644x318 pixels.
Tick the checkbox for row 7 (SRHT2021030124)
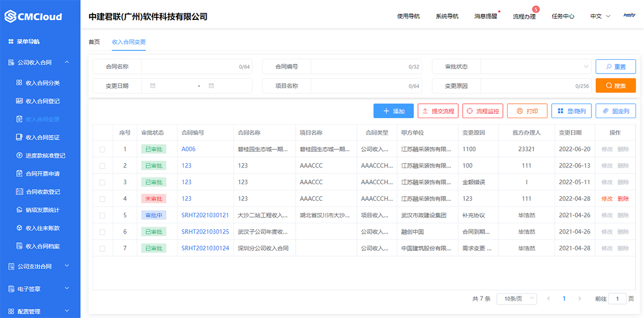click(103, 248)
